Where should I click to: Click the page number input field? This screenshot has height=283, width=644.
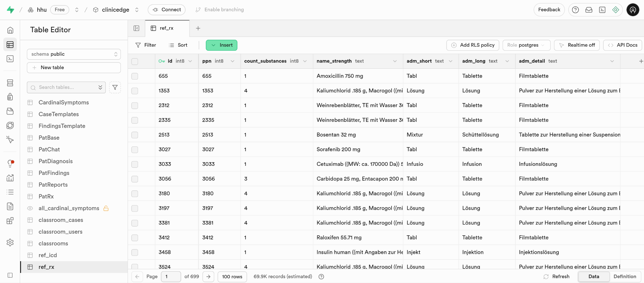pos(171,277)
